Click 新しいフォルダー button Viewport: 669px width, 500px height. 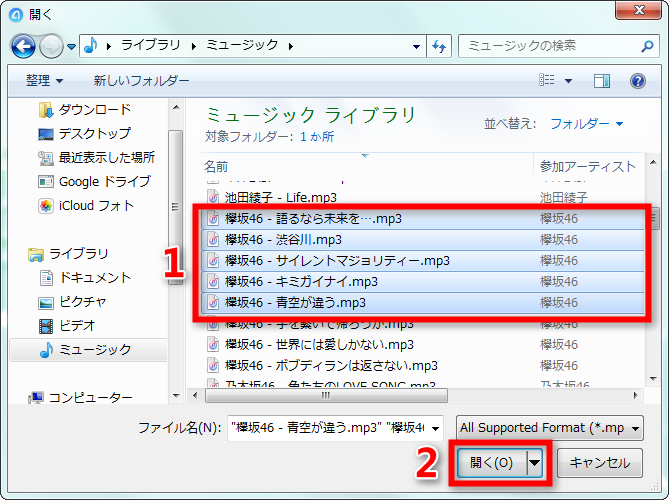pyautogui.click(x=141, y=80)
